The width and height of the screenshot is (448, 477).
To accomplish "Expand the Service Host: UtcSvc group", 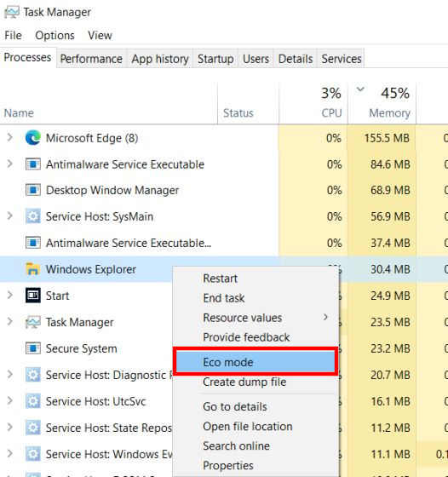I will coord(10,401).
